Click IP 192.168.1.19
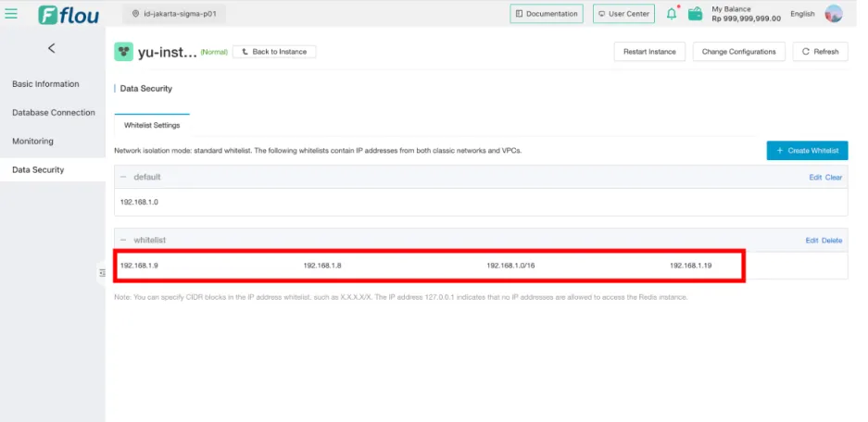 [x=690, y=266]
